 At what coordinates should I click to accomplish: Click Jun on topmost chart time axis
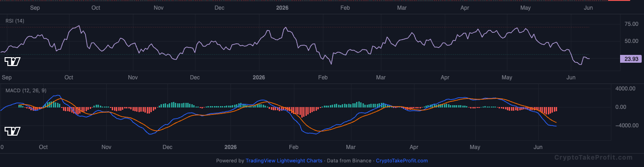[x=588, y=8]
